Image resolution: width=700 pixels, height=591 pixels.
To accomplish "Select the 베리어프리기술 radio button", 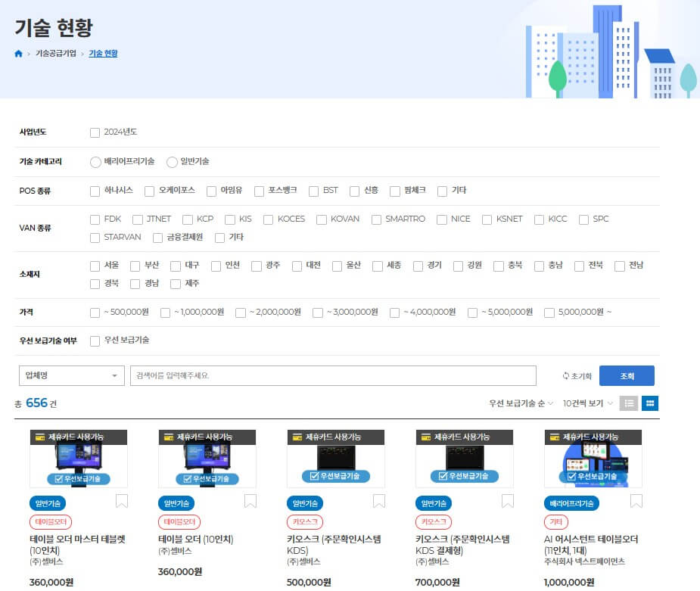I will coord(95,161).
